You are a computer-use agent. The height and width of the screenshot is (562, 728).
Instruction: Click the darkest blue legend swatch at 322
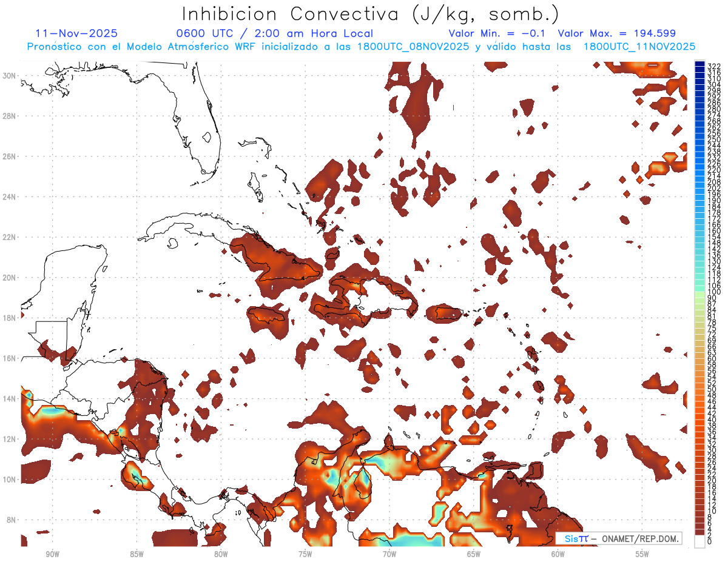[699, 64]
